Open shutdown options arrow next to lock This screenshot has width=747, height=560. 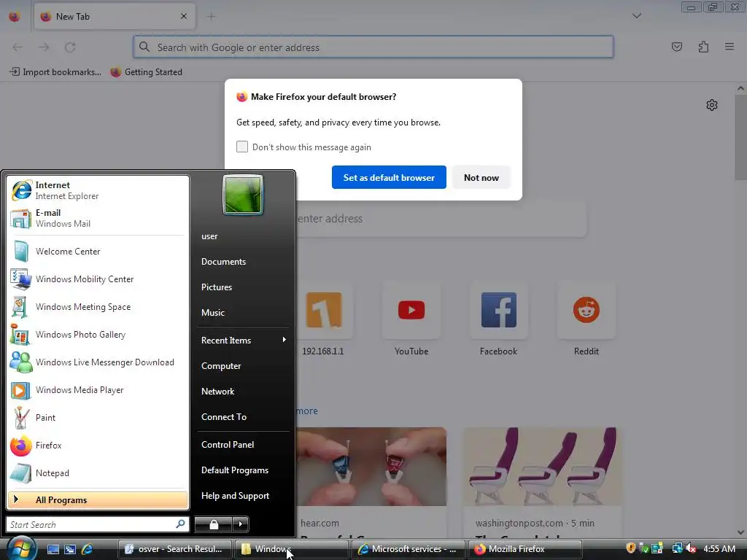tap(241, 524)
